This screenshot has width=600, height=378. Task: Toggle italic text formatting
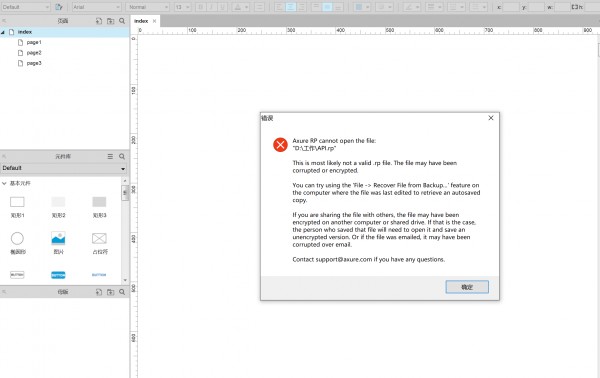[x=211, y=7]
